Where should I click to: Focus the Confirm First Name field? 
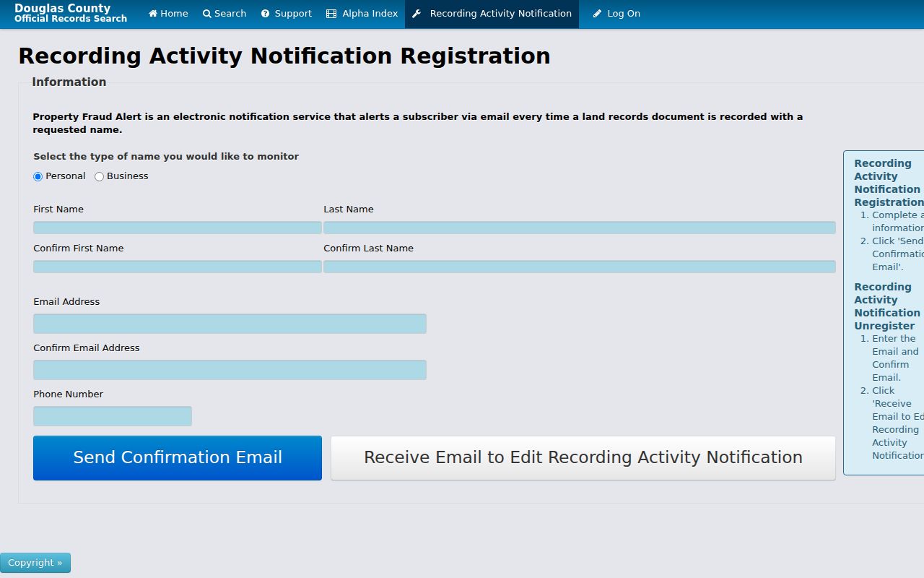click(x=178, y=267)
